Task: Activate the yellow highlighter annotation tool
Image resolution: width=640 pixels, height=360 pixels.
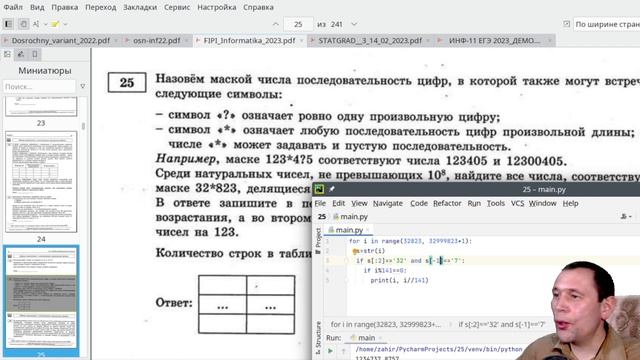Action: click(x=55, y=24)
